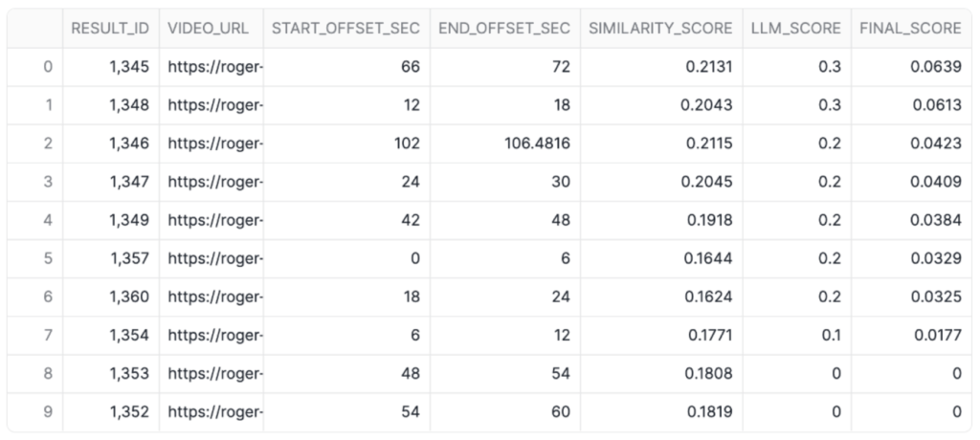Click the final score cell 0.0177
This screenshot has height=440, width=980.
pyautogui.click(x=937, y=335)
